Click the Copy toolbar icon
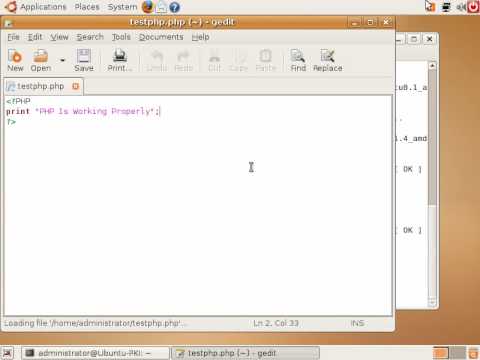Image resolution: width=480 pixels, height=360 pixels. click(238, 60)
